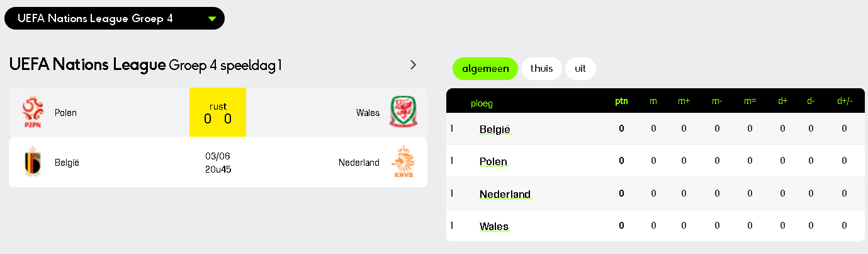Click the d+/- column header
This screenshot has height=254, width=868.
[845, 101]
